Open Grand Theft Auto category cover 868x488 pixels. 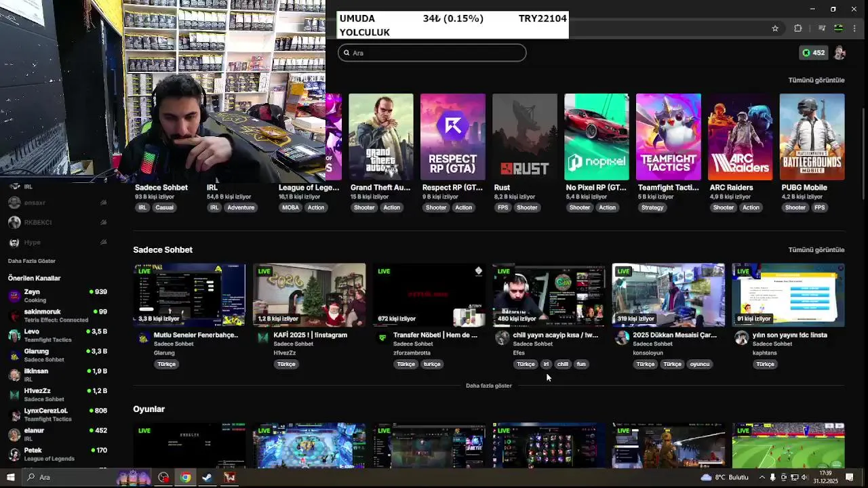click(x=380, y=137)
